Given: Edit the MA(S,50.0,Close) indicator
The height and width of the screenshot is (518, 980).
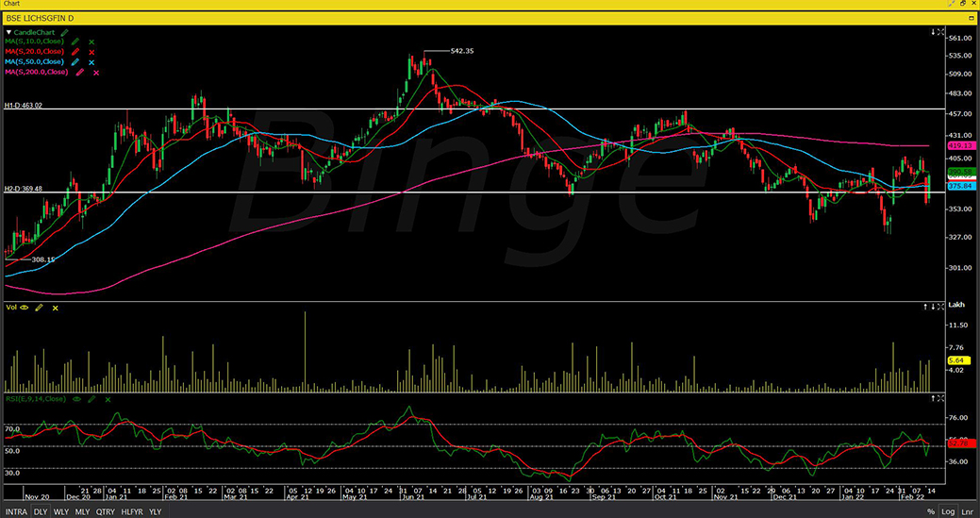Looking at the screenshot, I should 76,62.
